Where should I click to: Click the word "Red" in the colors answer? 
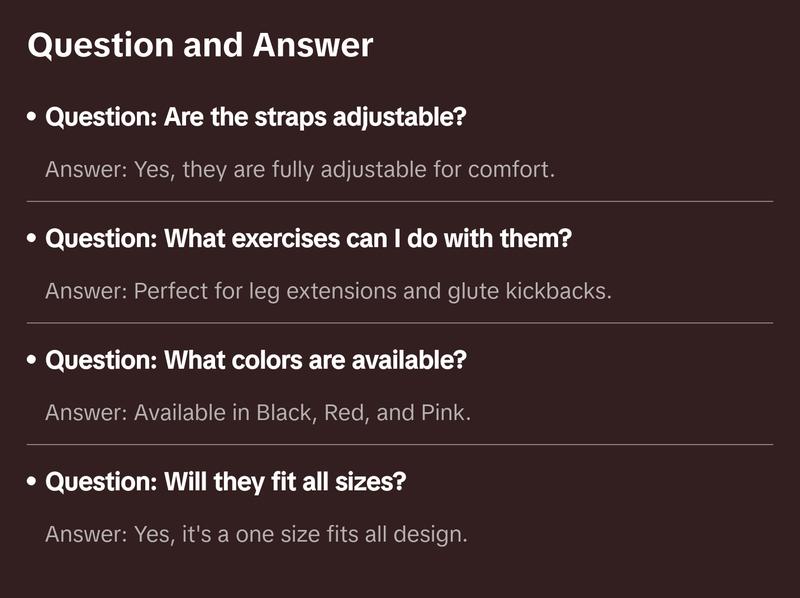[345, 413]
